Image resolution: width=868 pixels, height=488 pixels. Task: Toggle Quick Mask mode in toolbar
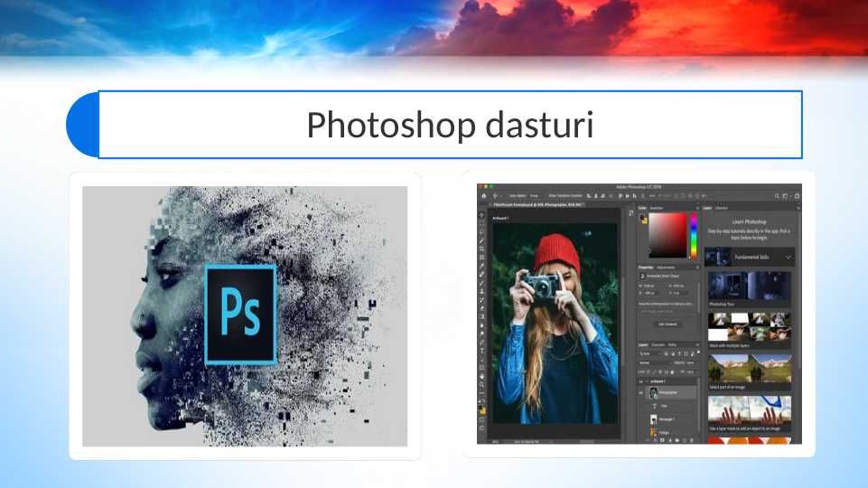[x=481, y=419]
